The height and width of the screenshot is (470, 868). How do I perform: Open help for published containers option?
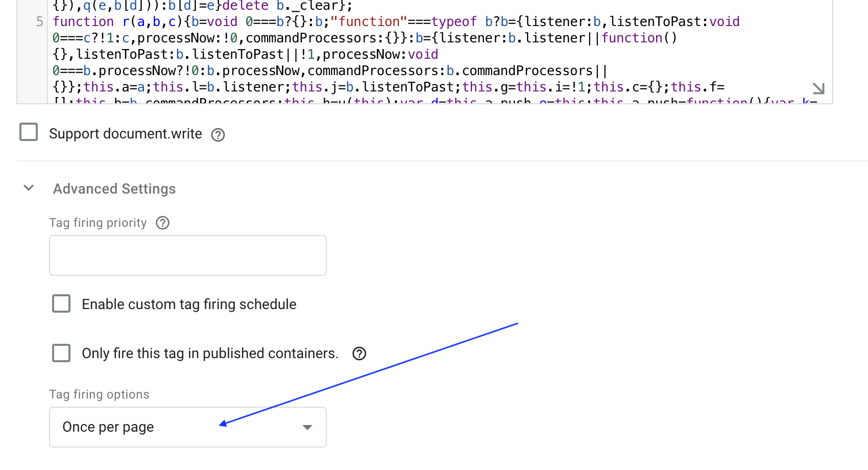tap(359, 354)
